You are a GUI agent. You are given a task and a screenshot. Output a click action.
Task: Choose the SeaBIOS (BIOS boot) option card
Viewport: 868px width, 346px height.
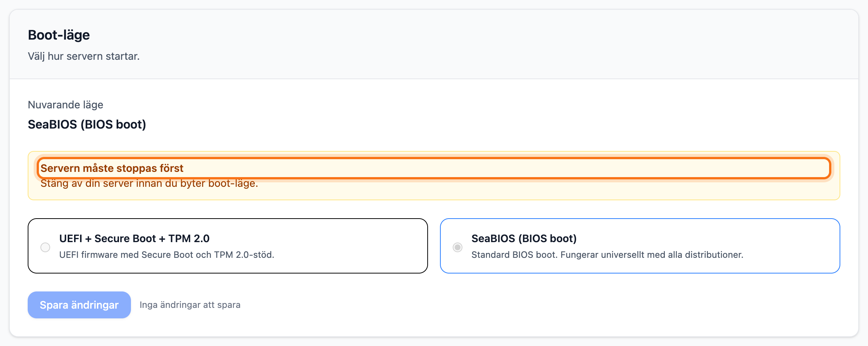pos(640,246)
